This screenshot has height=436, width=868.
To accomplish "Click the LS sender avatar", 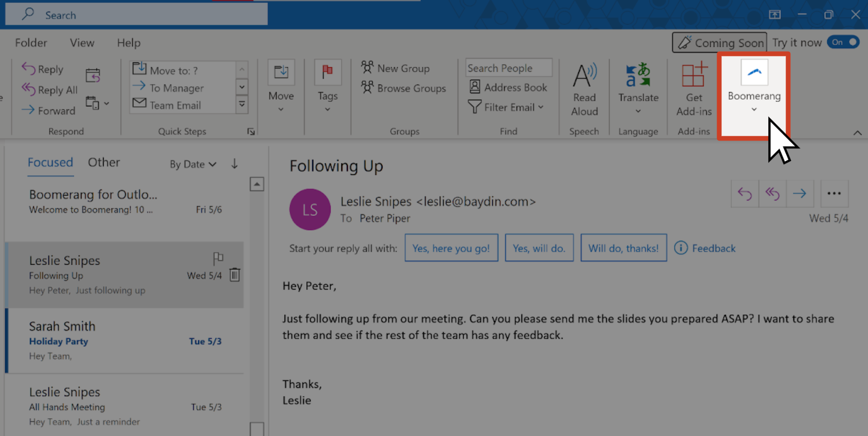I will tap(310, 210).
